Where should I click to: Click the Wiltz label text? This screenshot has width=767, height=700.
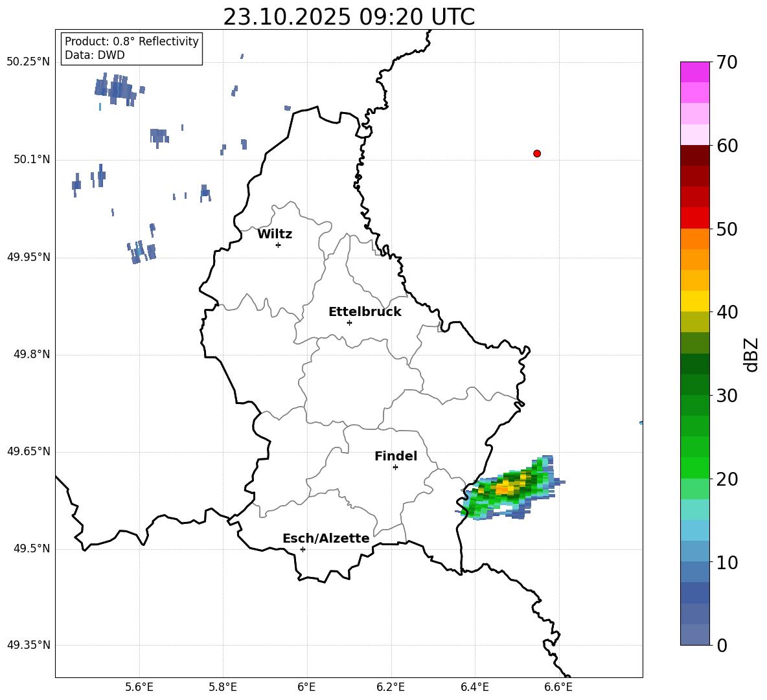click(x=275, y=234)
